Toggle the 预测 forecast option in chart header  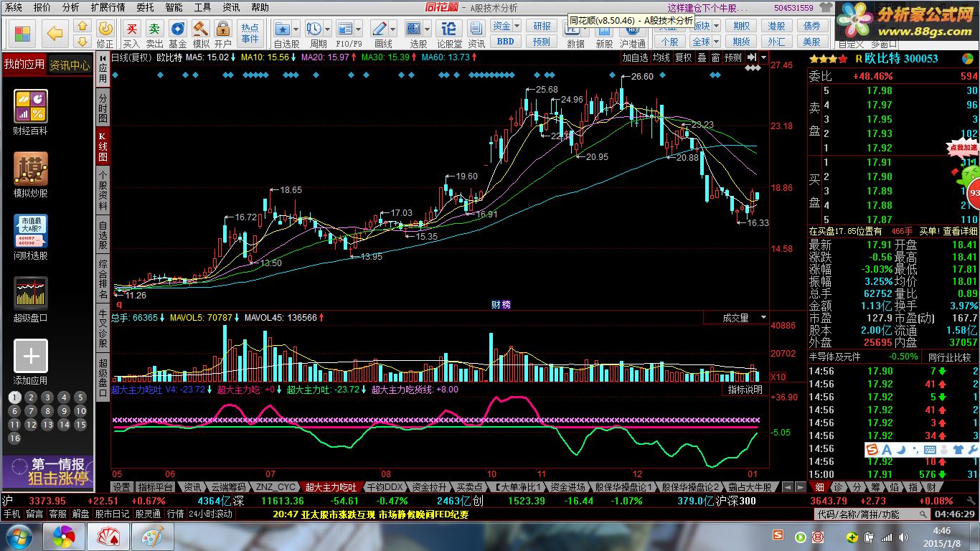tap(733, 57)
